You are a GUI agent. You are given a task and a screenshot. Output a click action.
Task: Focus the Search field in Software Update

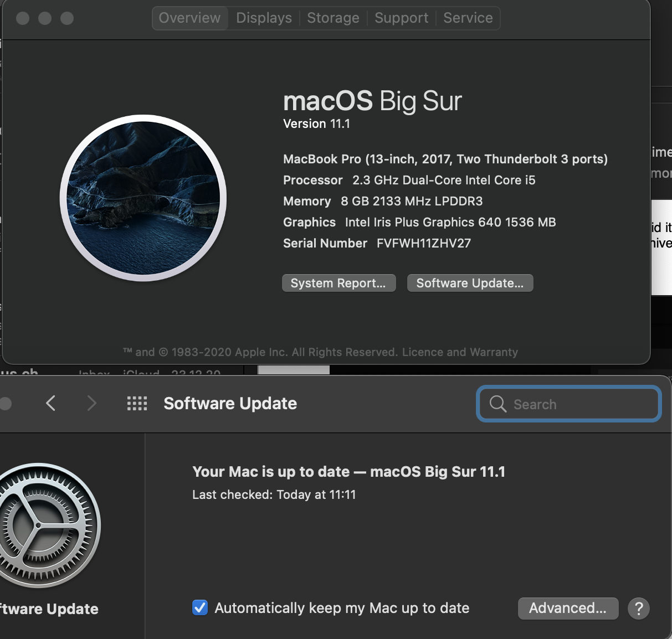click(x=569, y=404)
